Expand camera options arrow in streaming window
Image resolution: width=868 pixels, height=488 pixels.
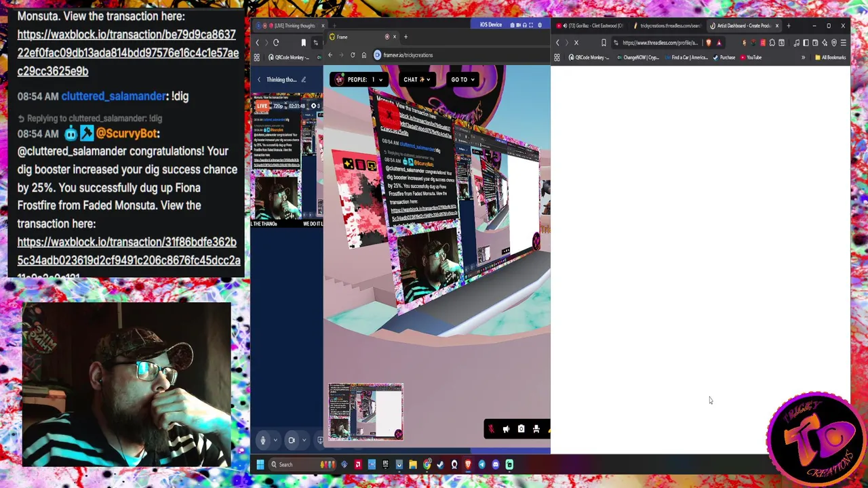[x=304, y=440]
